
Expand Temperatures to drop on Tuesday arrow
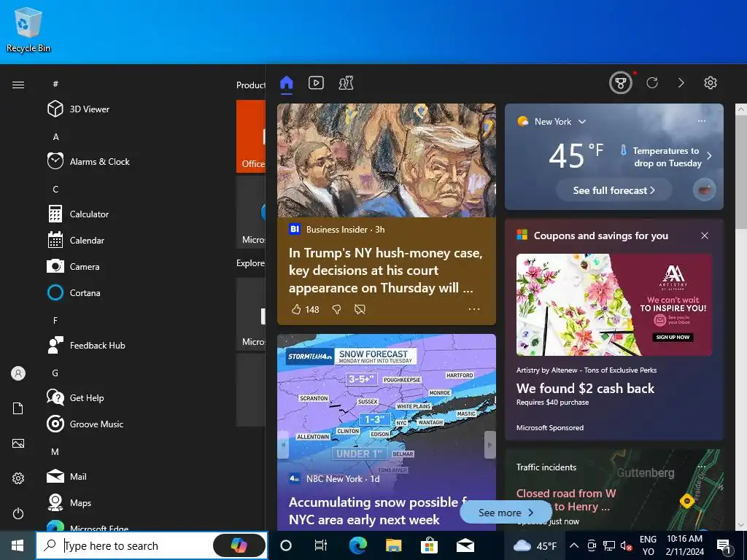point(709,156)
